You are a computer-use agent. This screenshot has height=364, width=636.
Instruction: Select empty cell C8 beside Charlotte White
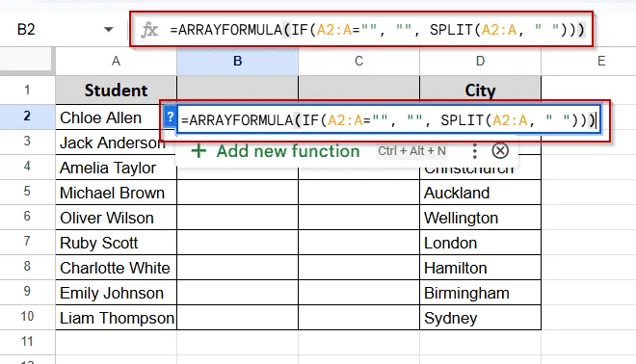pos(358,268)
